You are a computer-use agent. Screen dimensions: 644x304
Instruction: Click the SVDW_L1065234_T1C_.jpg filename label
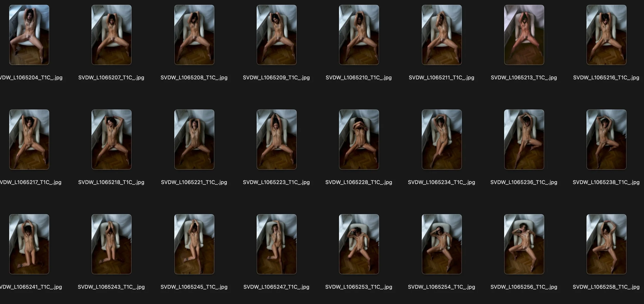[x=441, y=182]
